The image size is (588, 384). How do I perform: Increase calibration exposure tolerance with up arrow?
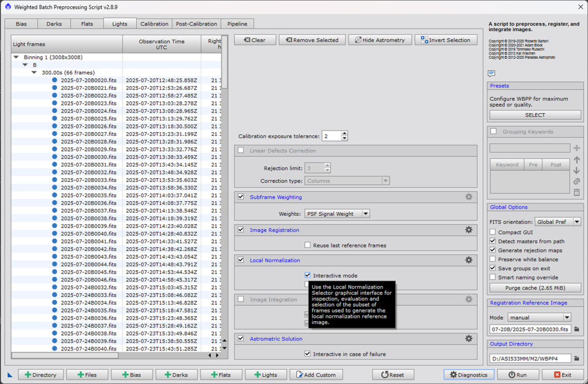(344, 134)
